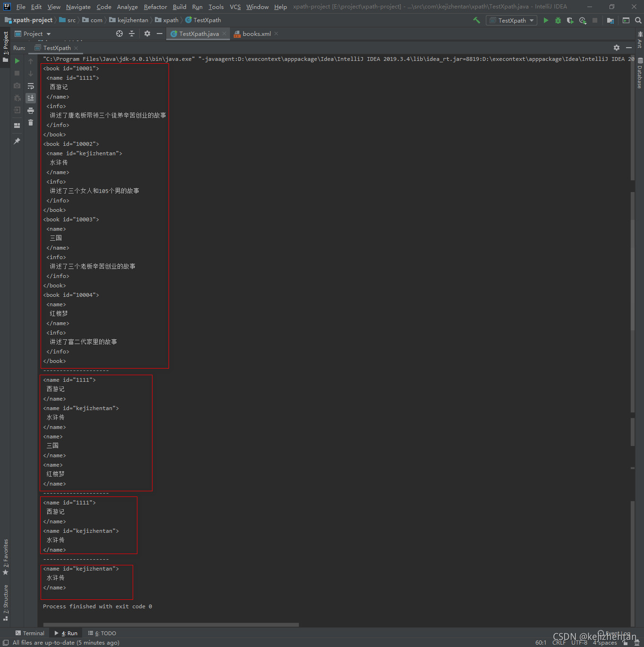
Task: Open the Terminal tool window
Action: [x=30, y=633]
